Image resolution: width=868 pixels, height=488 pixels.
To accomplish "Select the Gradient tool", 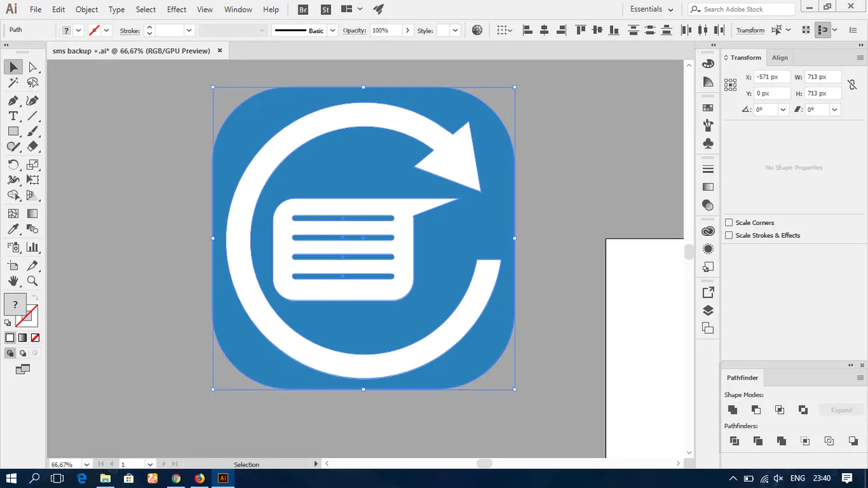I will (x=33, y=213).
